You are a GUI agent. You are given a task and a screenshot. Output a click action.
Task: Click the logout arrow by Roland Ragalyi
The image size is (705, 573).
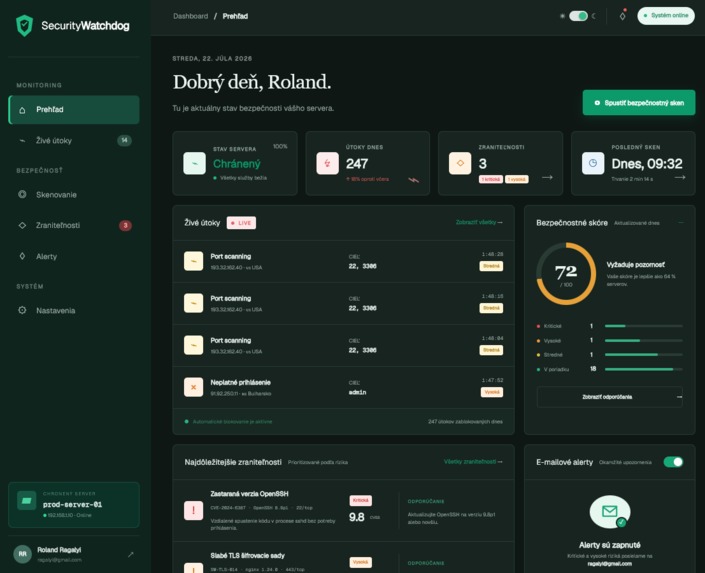(x=130, y=555)
